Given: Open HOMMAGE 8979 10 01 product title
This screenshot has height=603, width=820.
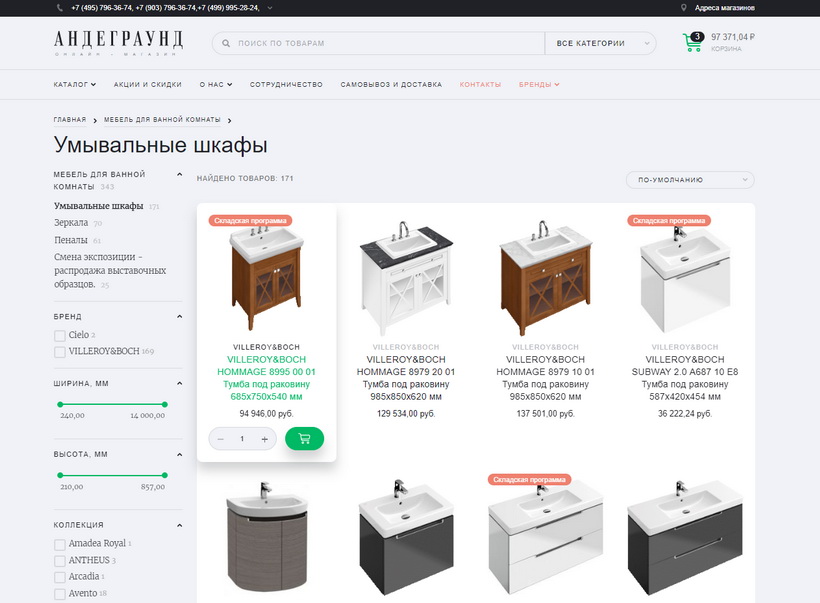Looking at the screenshot, I should [x=545, y=378].
